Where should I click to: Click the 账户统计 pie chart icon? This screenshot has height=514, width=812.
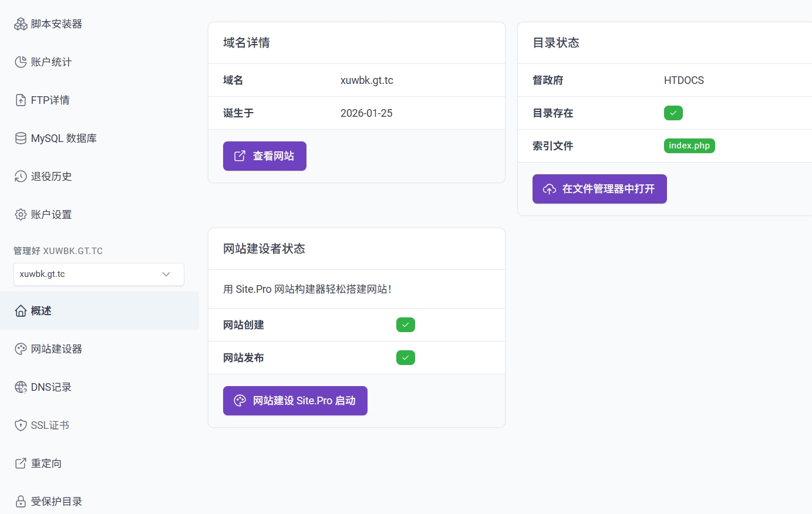[21, 62]
